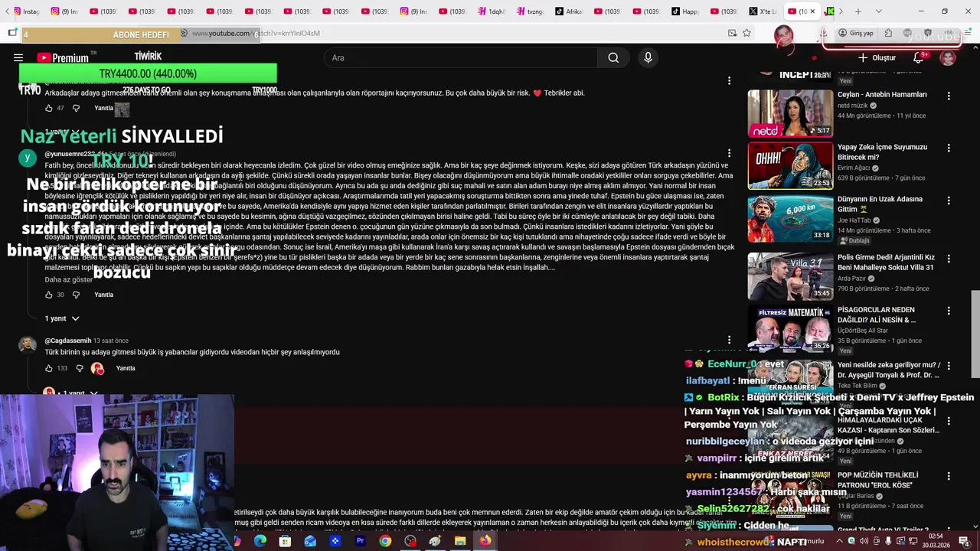Dislike the comment with 47 likes
This screenshot has height=551, width=980.
click(x=76, y=108)
